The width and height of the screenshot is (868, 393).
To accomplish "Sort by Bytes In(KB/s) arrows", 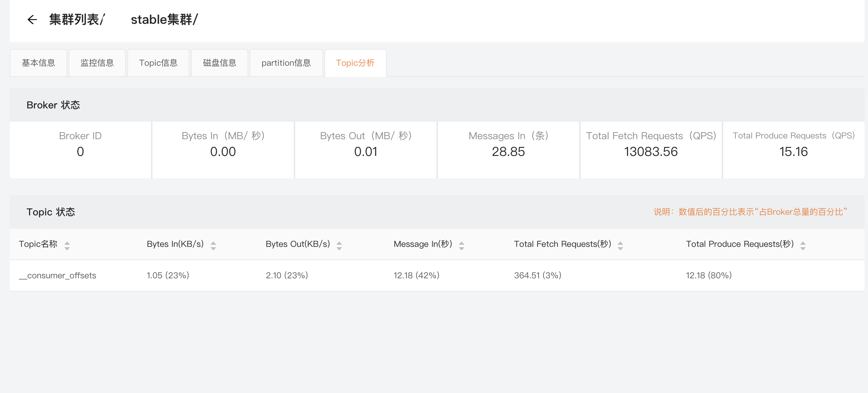I will click(x=213, y=245).
